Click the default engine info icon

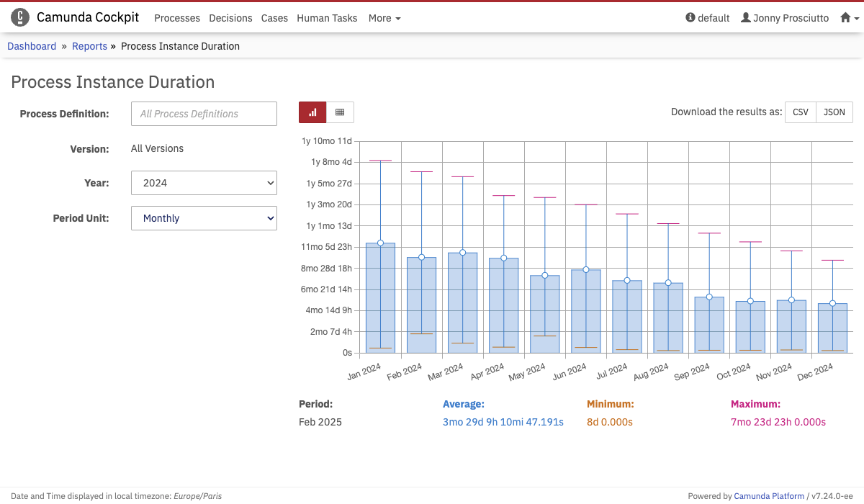click(x=690, y=18)
